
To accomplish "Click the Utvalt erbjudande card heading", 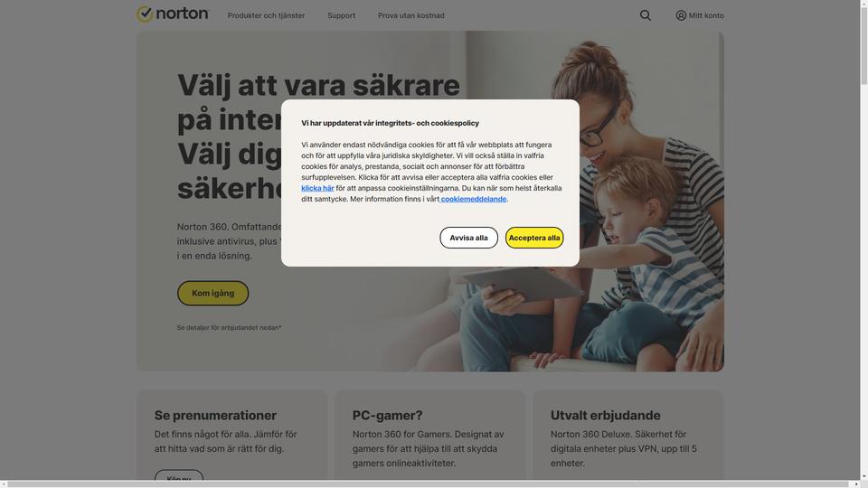I will click(606, 416).
